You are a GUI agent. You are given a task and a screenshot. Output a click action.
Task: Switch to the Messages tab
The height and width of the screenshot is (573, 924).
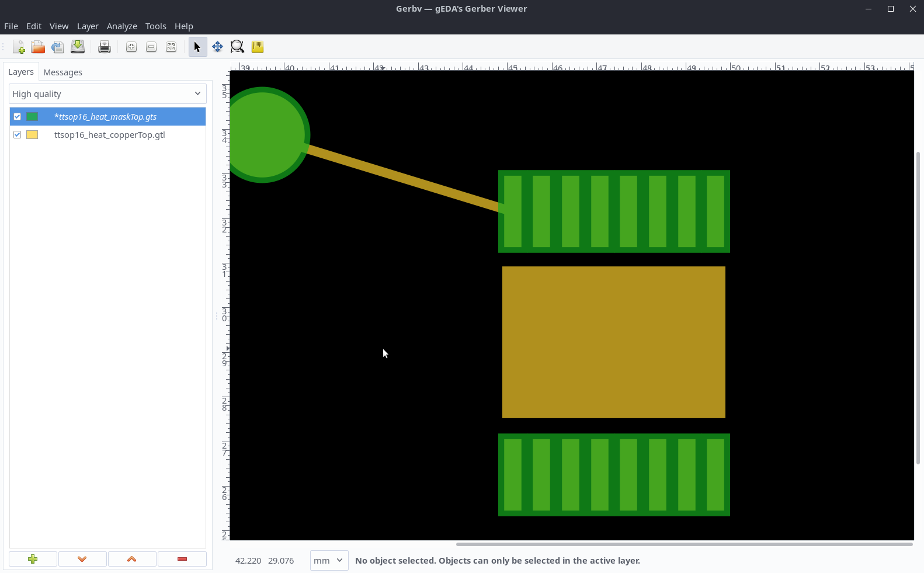point(62,72)
